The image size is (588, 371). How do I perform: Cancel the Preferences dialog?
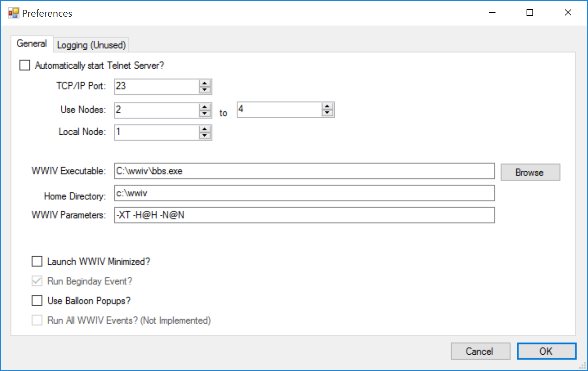click(480, 351)
